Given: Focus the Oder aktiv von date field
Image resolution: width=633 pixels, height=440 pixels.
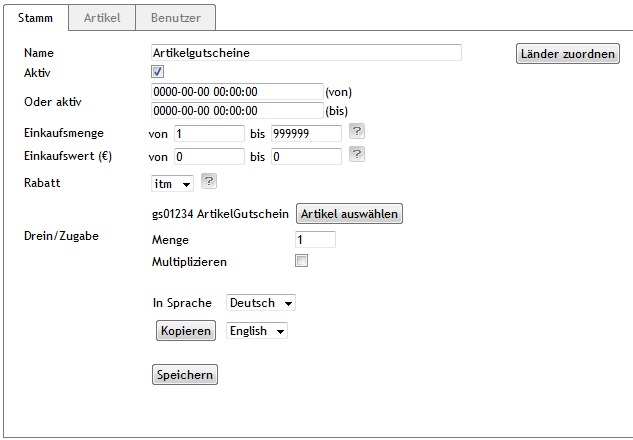Looking at the screenshot, I should point(236,92).
